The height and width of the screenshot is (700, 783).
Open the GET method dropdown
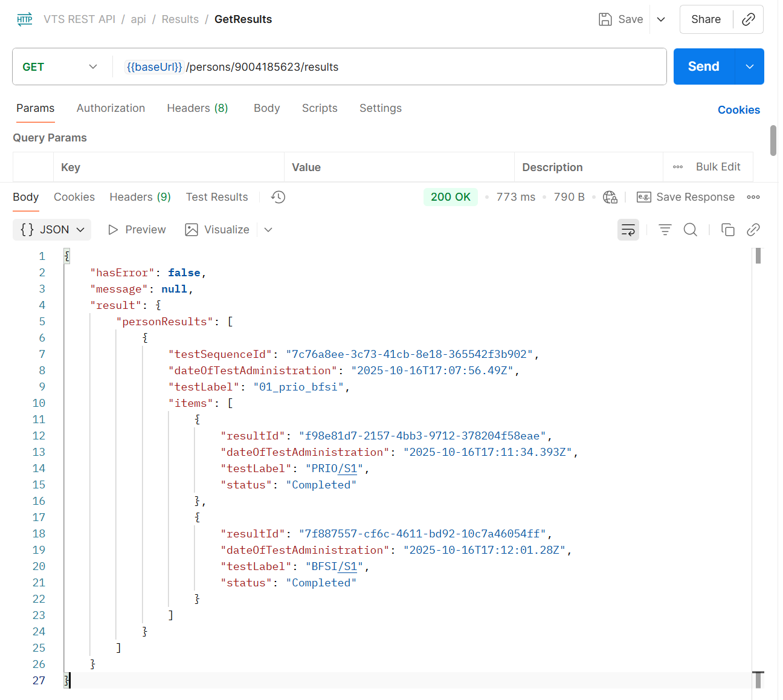point(59,66)
